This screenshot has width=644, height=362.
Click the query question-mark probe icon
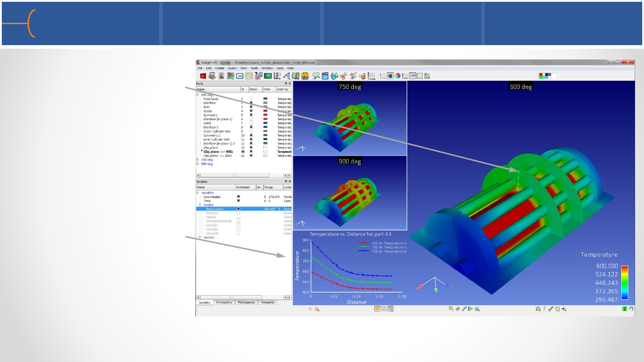(x=258, y=76)
